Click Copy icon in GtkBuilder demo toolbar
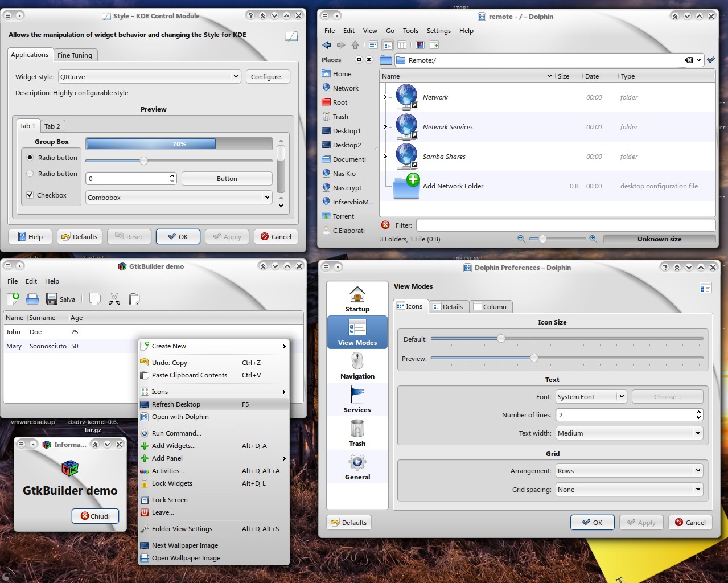Screen dimensions: 728x583 point(95,299)
